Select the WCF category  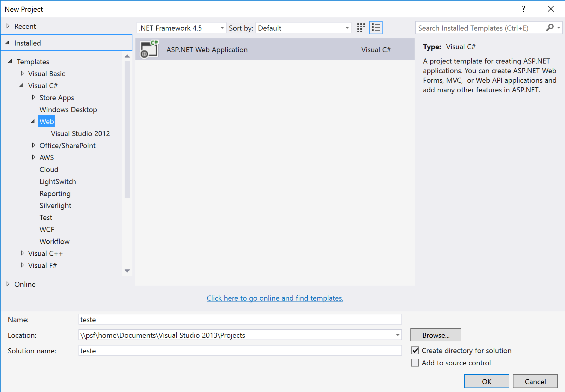(x=47, y=229)
